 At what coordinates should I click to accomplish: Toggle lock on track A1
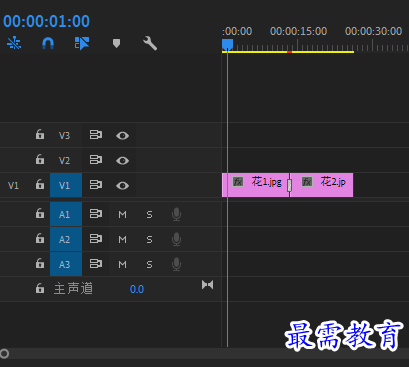(x=40, y=213)
